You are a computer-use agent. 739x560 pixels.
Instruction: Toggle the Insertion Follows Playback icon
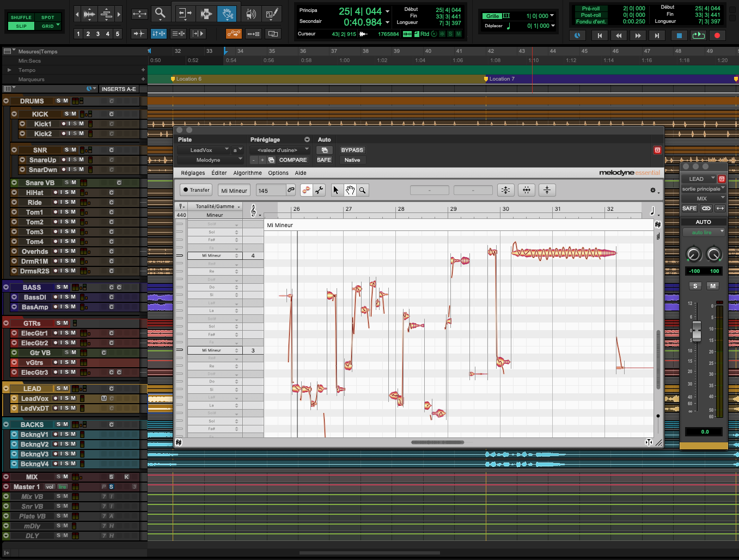coord(198,34)
